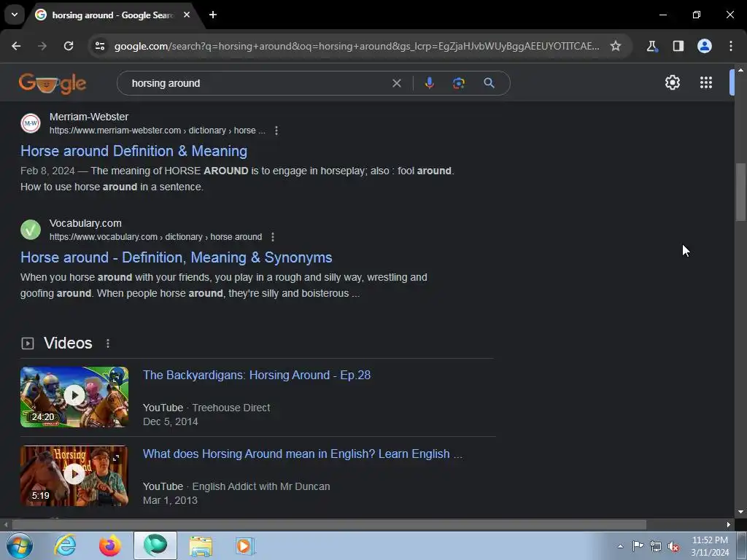Open the Vocabulary.com result options dots
Viewport: 747px width, 560px height.
coord(273,237)
